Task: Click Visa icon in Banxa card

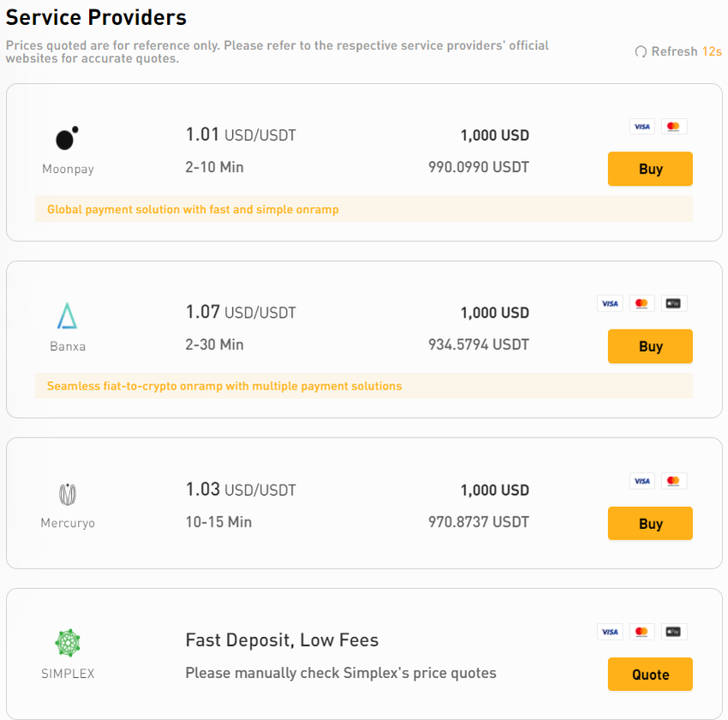Action: click(610, 304)
